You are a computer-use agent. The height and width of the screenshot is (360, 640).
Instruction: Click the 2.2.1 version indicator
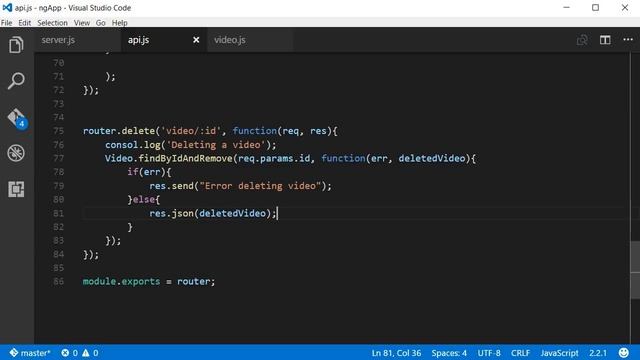[598, 353]
